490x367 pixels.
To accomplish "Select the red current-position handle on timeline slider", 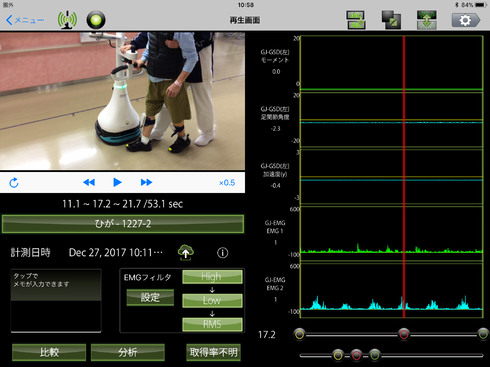I will 404,334.
